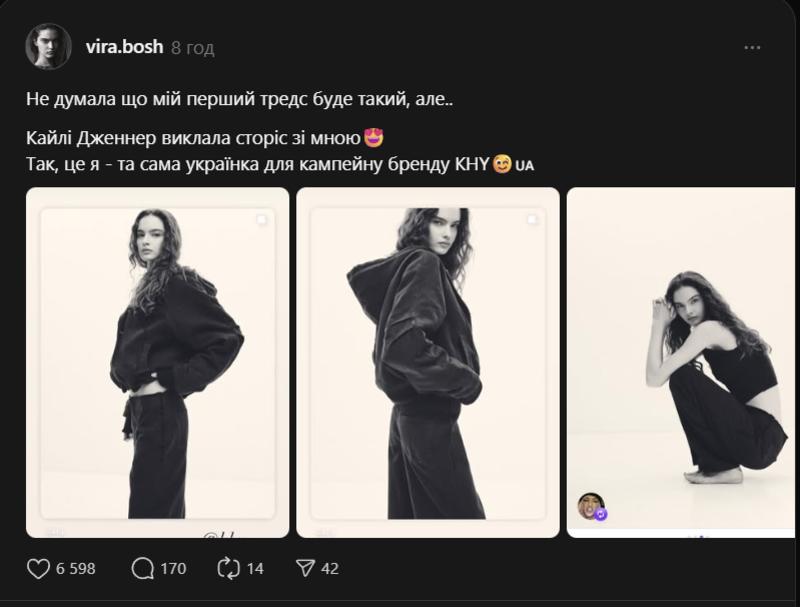Open vira.bosh profile picture

(48, 47)
